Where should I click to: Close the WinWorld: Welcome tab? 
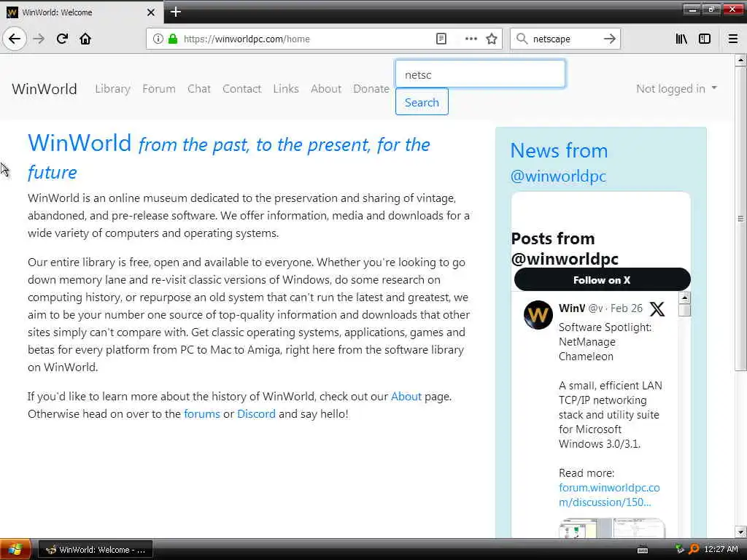click(151, 12)
